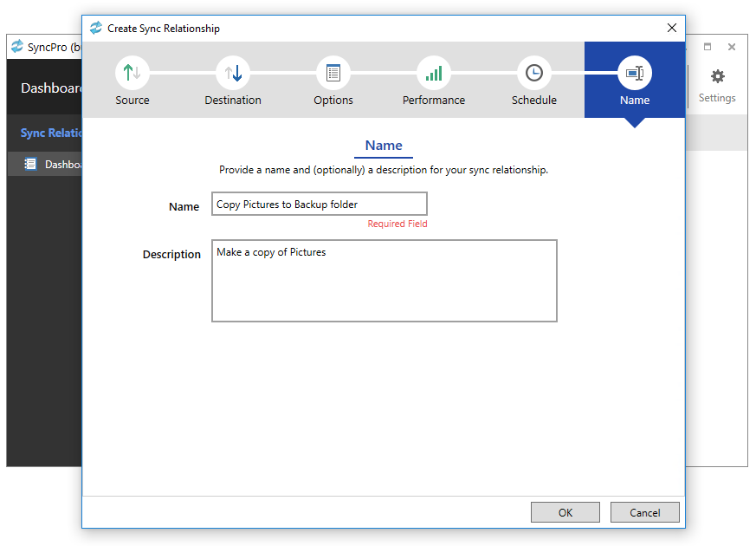Screen dimensions: 756x546
Task: Click the SyncPro logo in main title bar
Action: (17, 47)
